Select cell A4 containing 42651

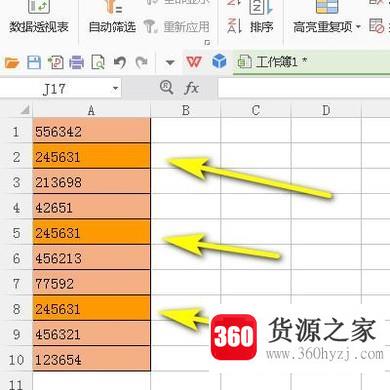[91, 207]
